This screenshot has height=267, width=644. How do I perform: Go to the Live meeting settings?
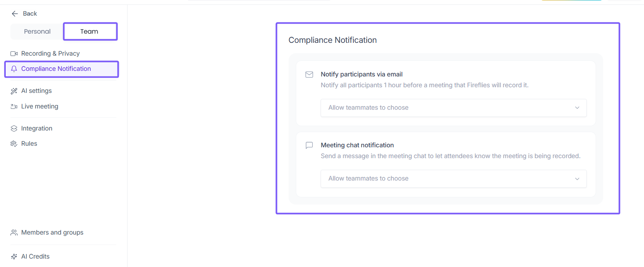(x=40, y=106)
